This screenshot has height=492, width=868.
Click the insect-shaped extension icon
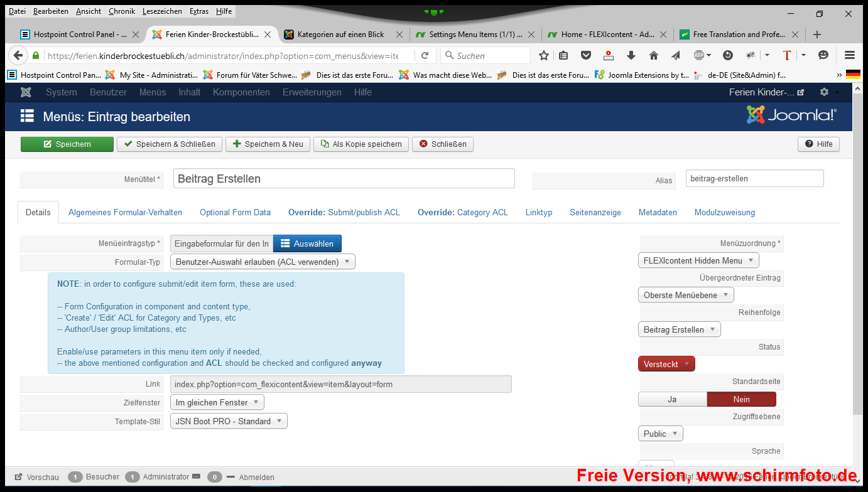coord(750,55)
